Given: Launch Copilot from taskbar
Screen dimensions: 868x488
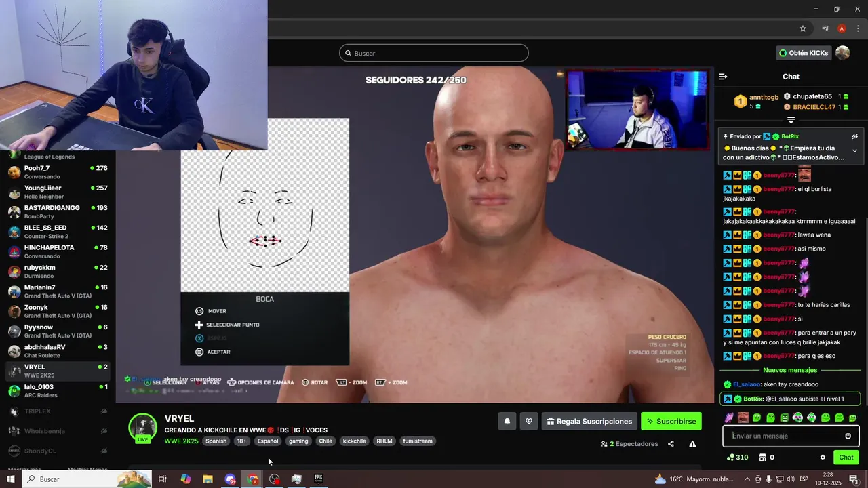Looking at the screenshot, I should pyautogui.click(x=185, y=479).
